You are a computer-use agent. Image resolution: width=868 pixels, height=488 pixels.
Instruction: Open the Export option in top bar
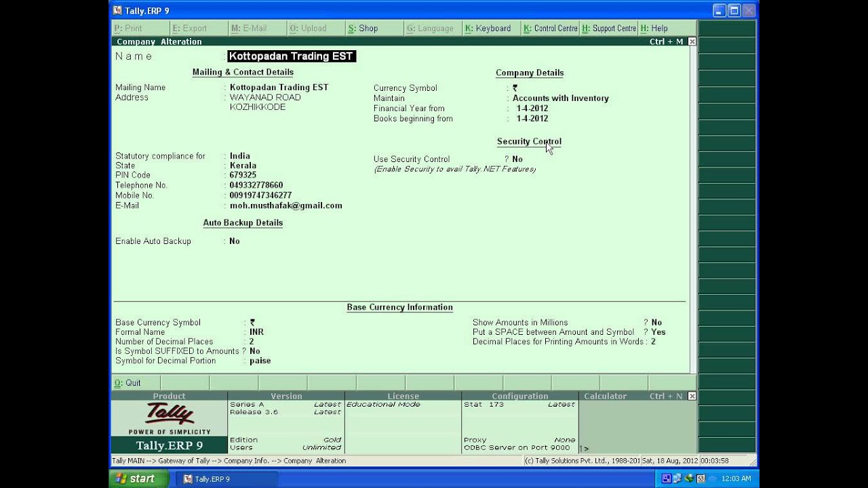point(199,28)
